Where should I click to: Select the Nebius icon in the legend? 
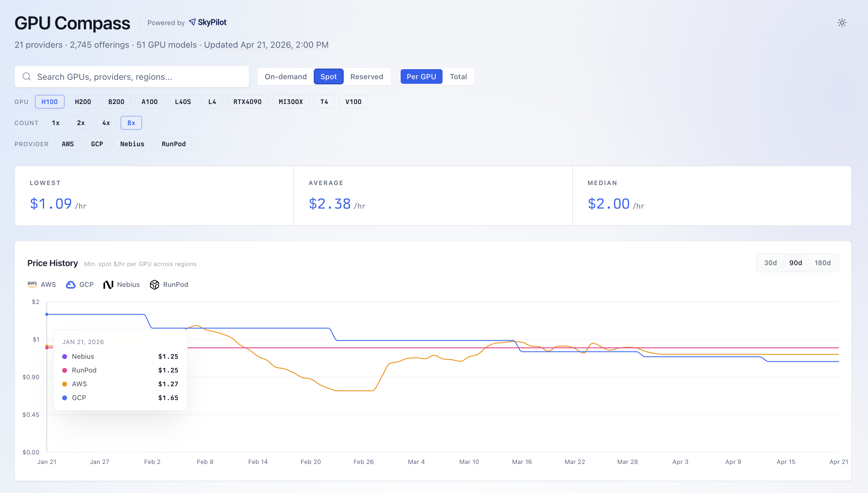pos(108,284)
